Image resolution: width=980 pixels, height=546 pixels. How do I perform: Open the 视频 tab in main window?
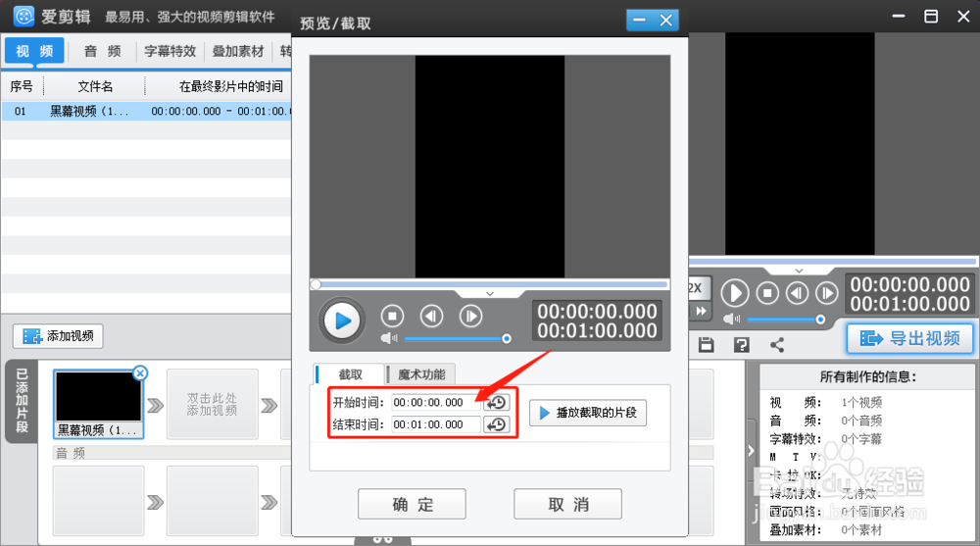click(34, 51)
